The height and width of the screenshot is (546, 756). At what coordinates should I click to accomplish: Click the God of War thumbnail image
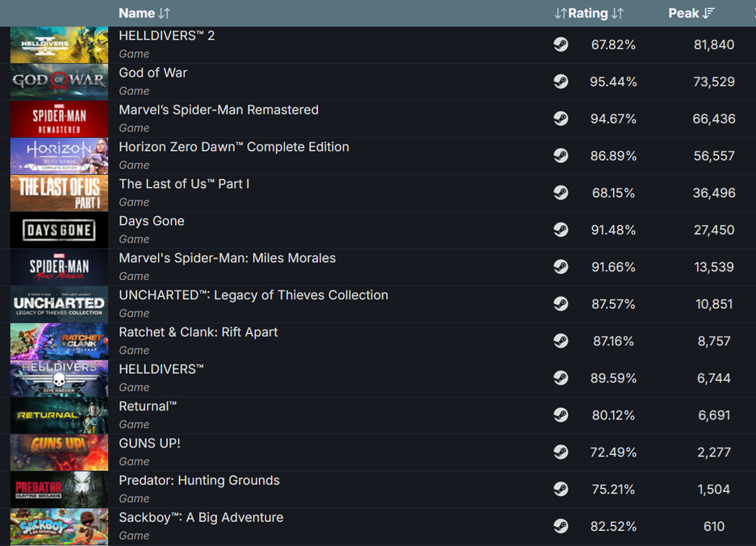pos(59,81)
